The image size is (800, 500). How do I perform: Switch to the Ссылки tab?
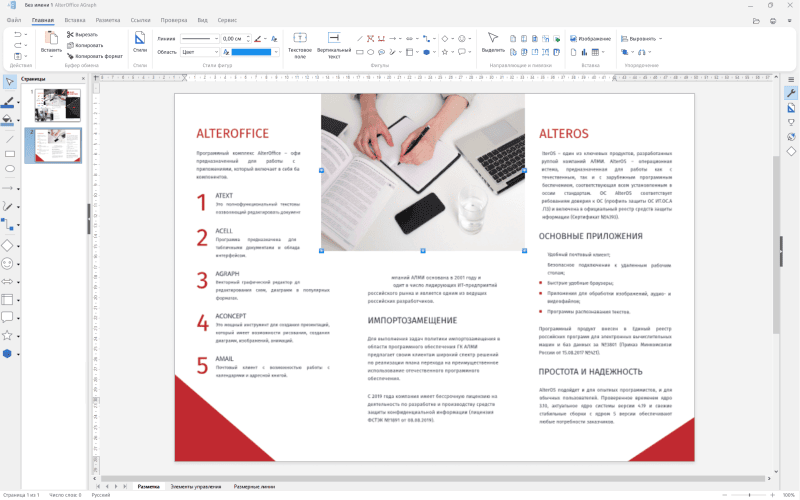(x=140, y=20)
